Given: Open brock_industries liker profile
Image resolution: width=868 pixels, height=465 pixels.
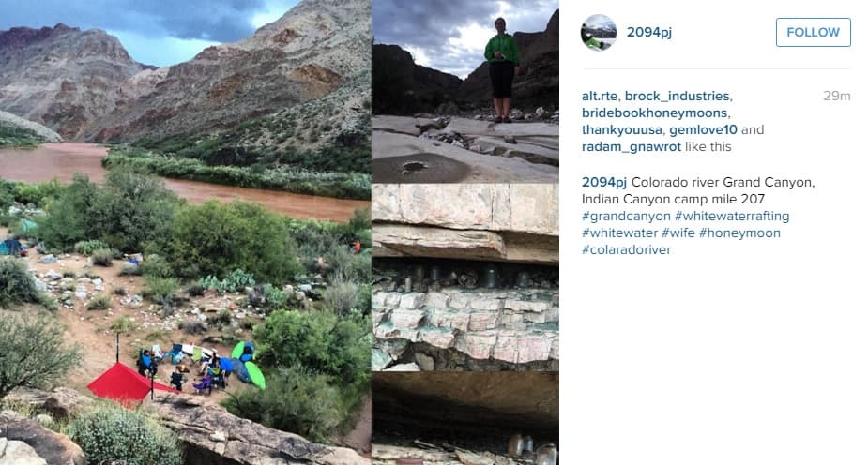Looking at the screenshot, I should [x=678, y=96].
